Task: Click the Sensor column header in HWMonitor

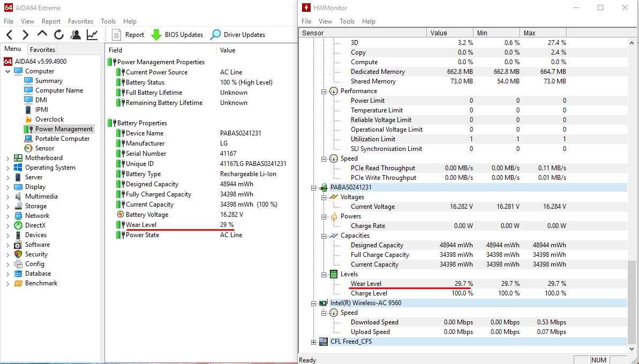Action: click(x=363, y=33)
